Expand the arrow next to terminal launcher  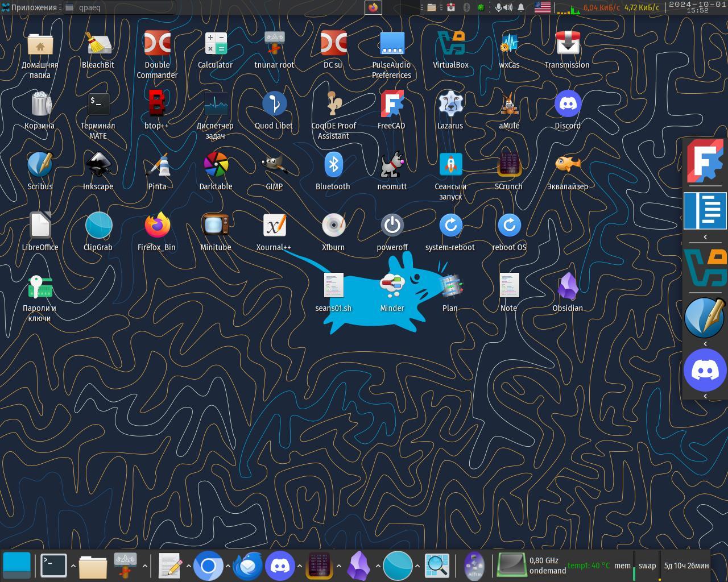pyautogui.click(x=73, y=566)
